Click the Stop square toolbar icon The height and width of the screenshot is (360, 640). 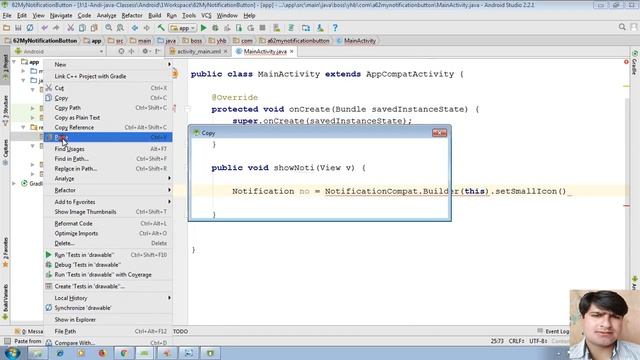pyautogui.click(x=262, y=28)
